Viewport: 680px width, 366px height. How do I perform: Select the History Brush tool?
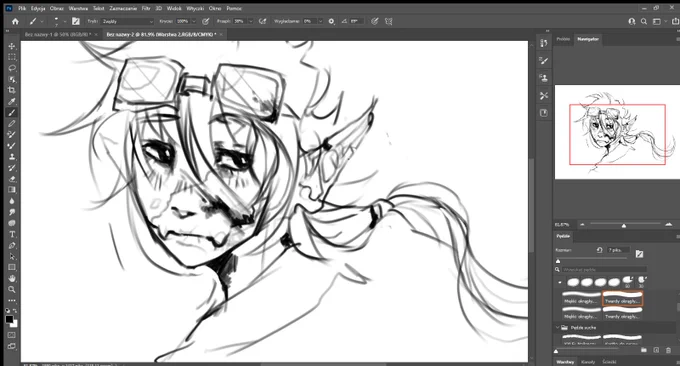12,168
